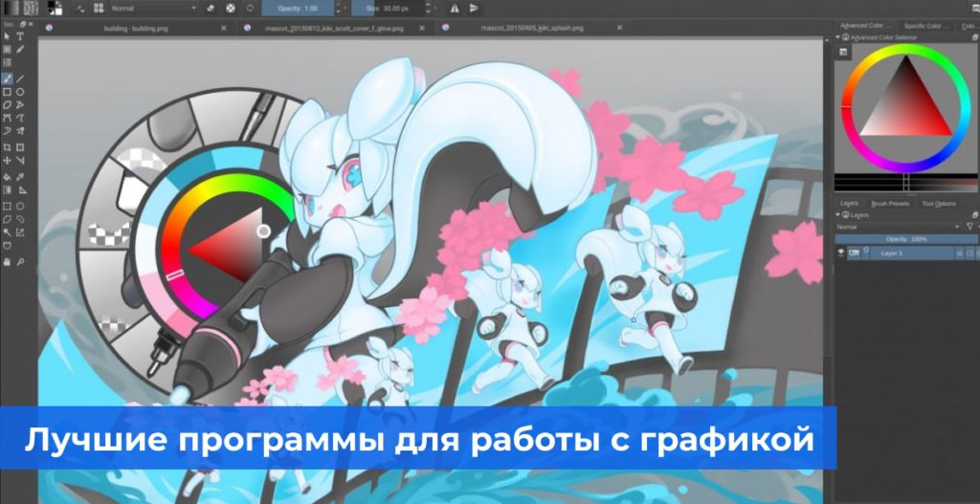980x504 pixels.
Task: Select the Line tool
Action: point(20,78)
